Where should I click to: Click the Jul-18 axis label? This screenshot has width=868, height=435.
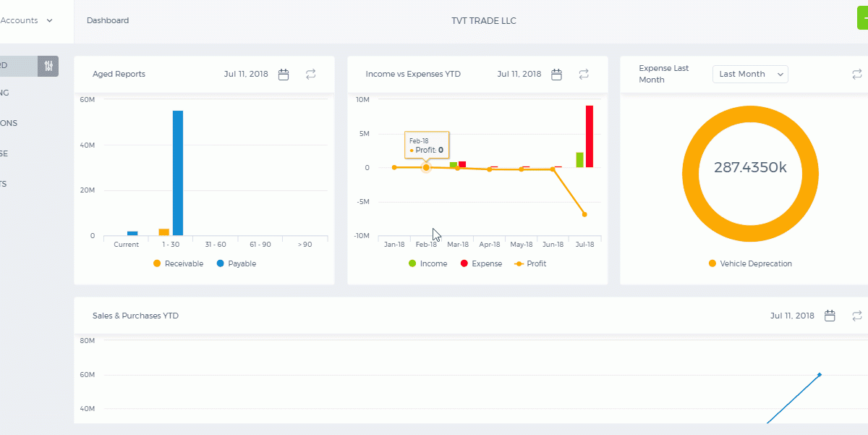tap(584, 245)
